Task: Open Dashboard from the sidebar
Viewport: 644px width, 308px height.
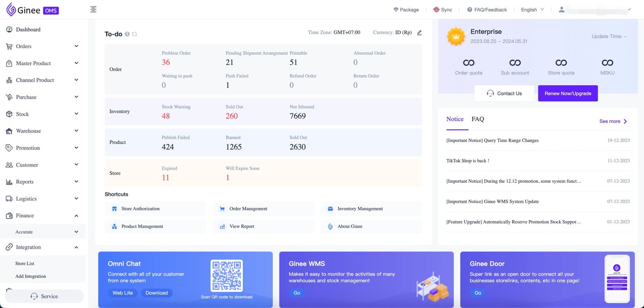Action: coord(28,29)
